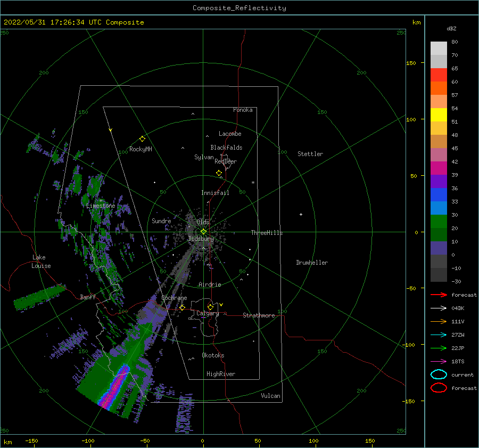Click the Airdrie city label
The height and width of the screenshot is (448, 479).
(x=210, y=284)
